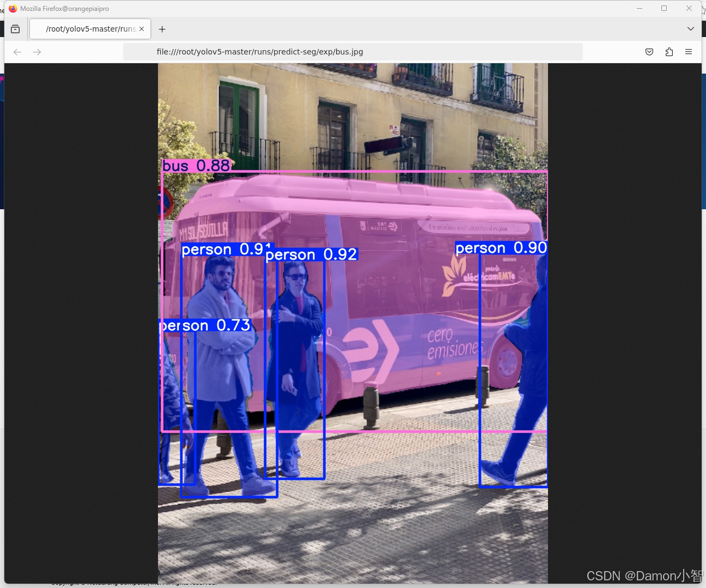Open a new tab with plus button

162,29
